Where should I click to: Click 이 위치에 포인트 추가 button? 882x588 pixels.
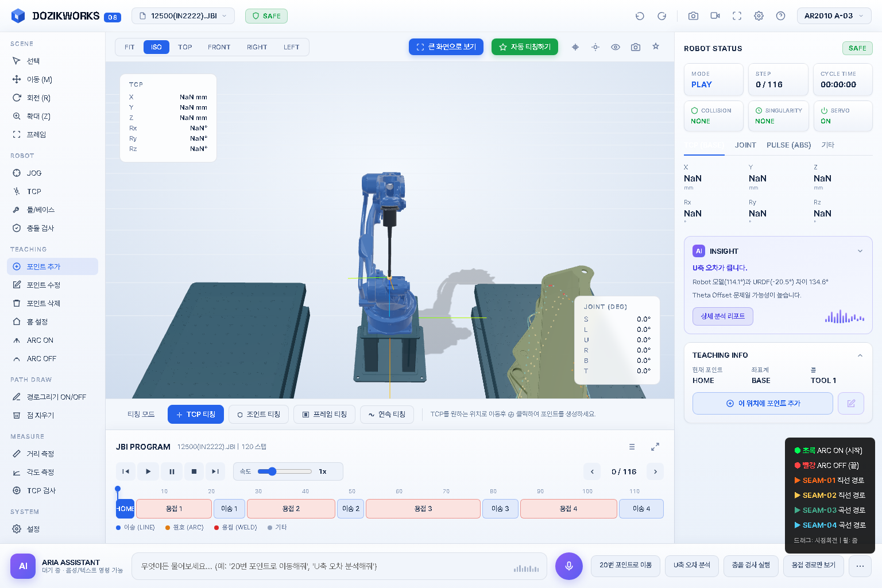pos(763,403)
